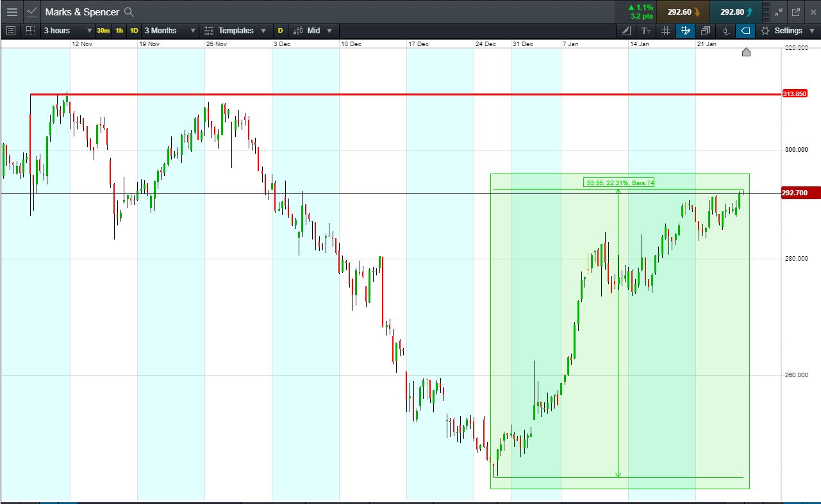Click the sell price 292.60 button

(x=683, y=12)
